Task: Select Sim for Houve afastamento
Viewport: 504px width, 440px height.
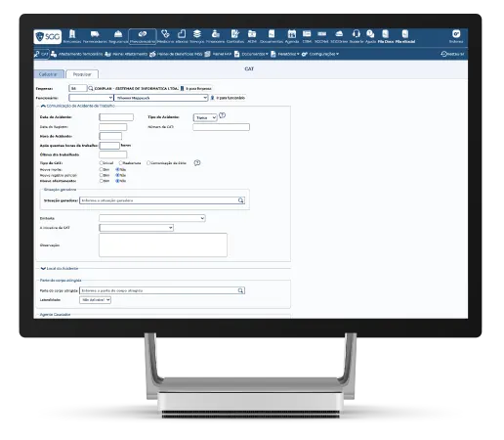Action: [102, 181]
